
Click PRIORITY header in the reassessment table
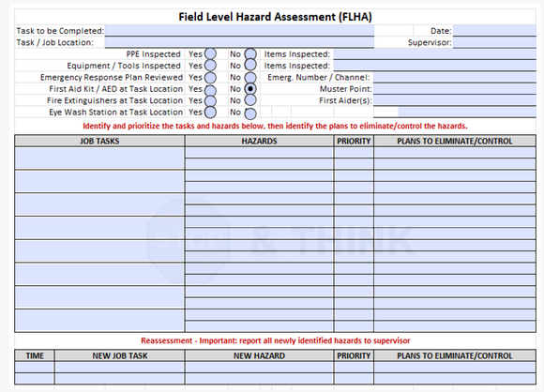[354, 355]
